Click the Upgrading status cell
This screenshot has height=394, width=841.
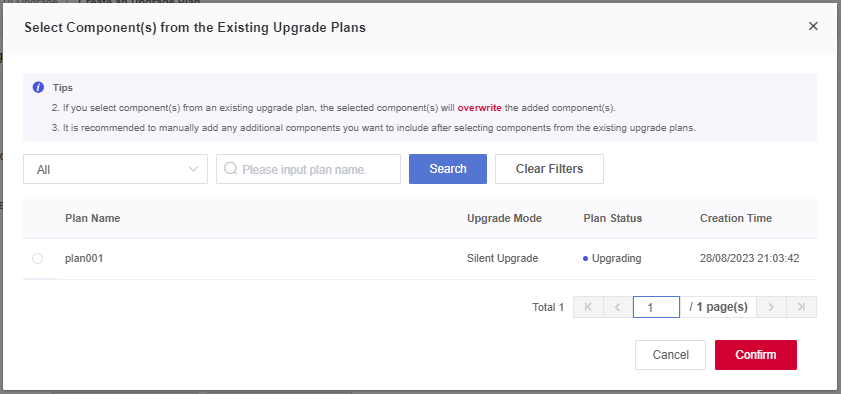612,258
